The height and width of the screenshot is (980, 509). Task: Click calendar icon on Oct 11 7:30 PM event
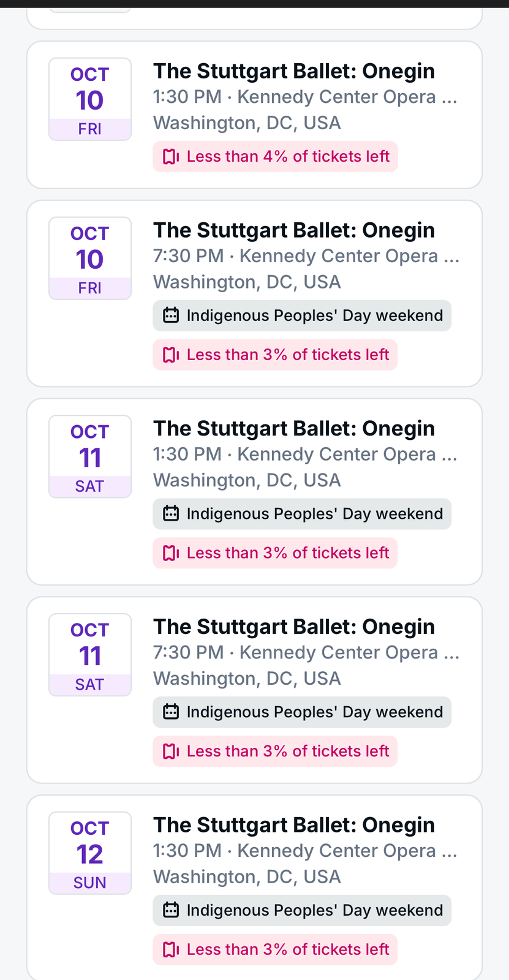171,712
